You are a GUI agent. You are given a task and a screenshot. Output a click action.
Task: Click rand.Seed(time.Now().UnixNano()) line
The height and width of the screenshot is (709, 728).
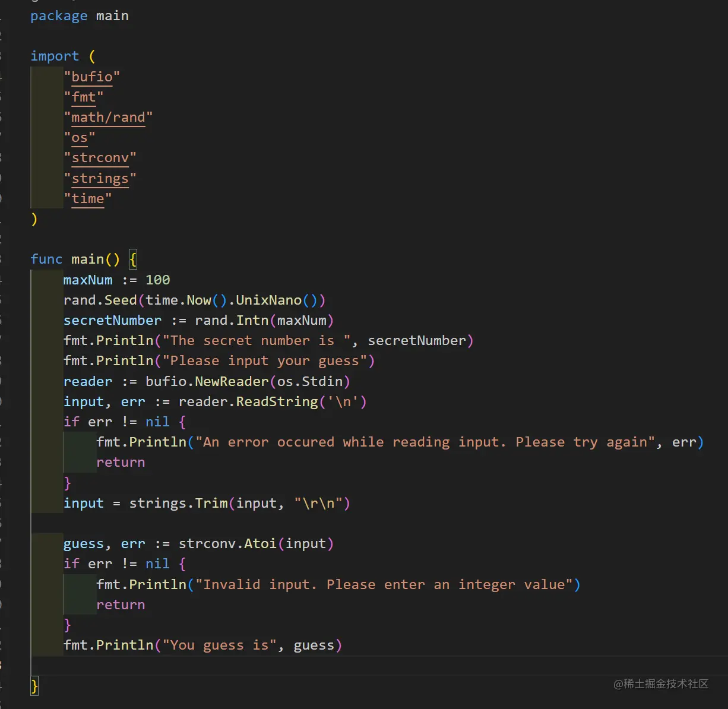point(194,300)
